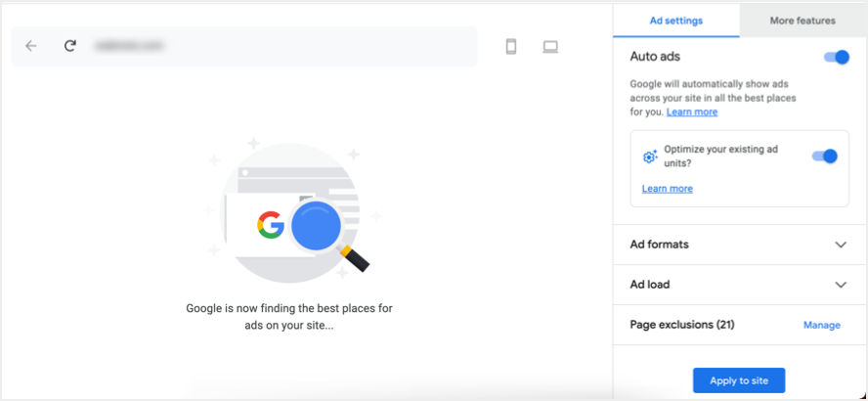Click the Auto ads heading
This screenshot has width=868, height=401.
tap(655, 57)
